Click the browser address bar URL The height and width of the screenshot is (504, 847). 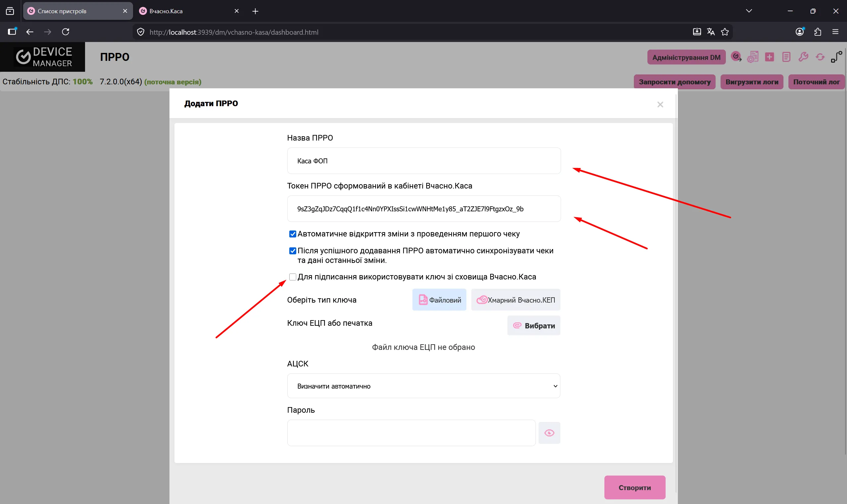pyautogui.click(x=234, y=32)
